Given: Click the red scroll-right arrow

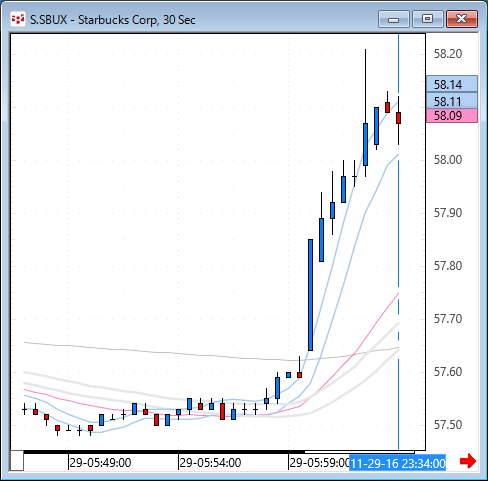Looking at the screenshot, I should [468, 461].
